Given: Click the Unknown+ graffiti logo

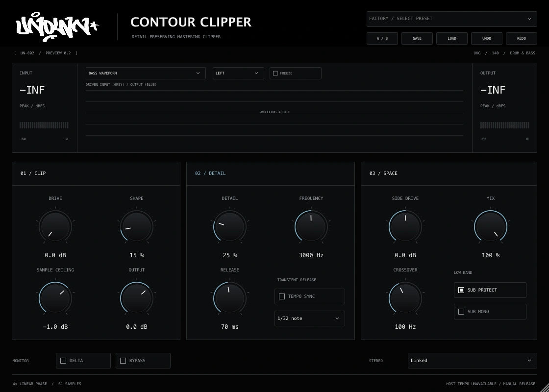Looking at the screenshot, I should point(57,27).
